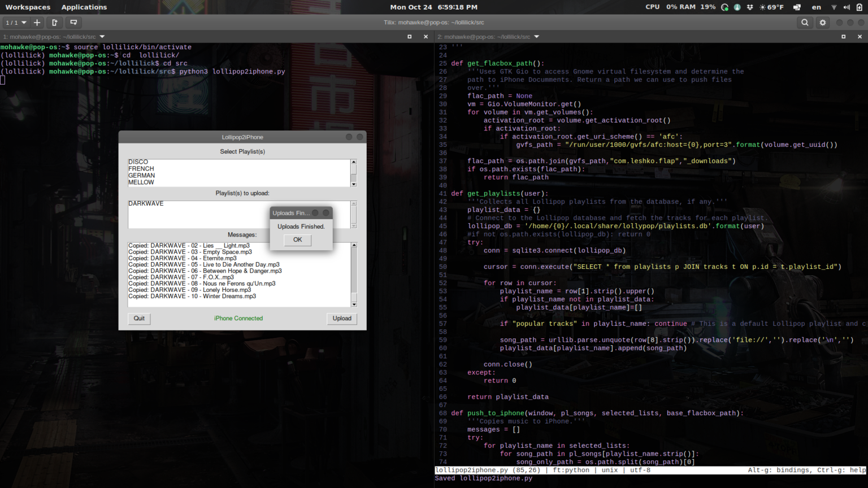
Task: Open the Dropbox tray icon
Action: [x=750, y=7]
